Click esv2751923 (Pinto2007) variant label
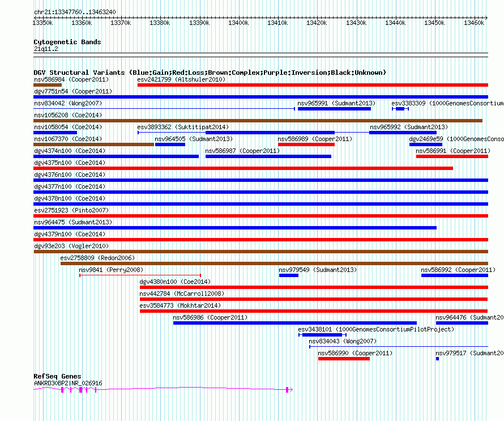This screenshot has width=504, height=421. click(x=71, y=210)
